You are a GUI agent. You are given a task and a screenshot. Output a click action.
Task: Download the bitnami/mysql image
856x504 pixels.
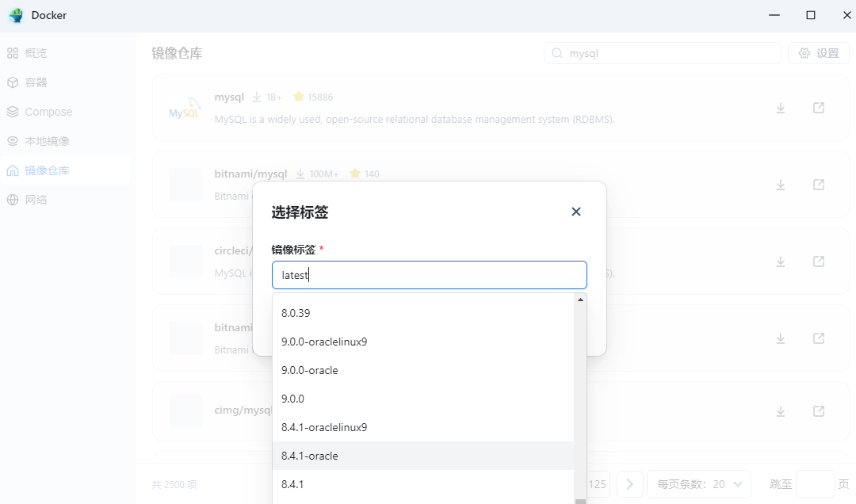pos(781,185)
